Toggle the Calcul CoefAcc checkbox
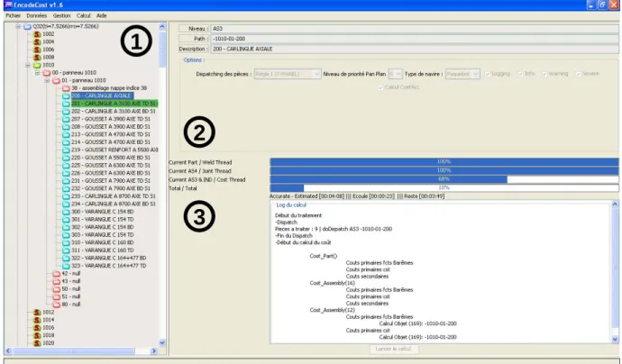Image resolution: width=622 pixels, height=364 pixels. 380,87
